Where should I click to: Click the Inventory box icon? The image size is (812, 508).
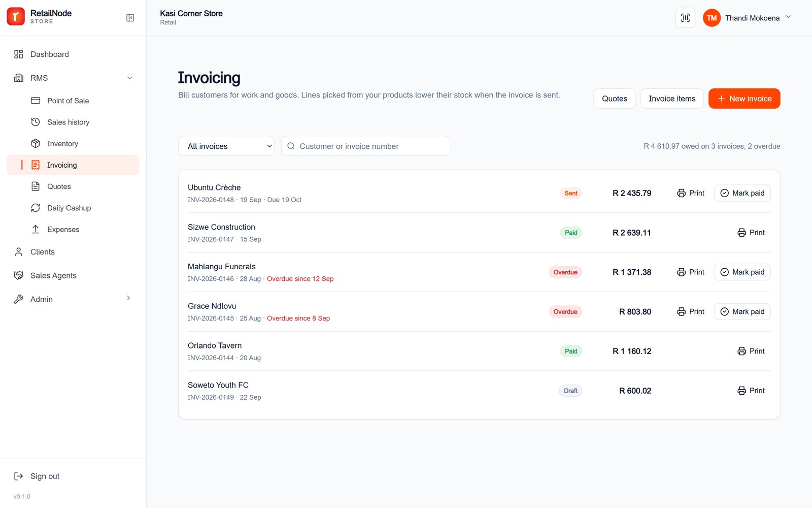[36, 144]
